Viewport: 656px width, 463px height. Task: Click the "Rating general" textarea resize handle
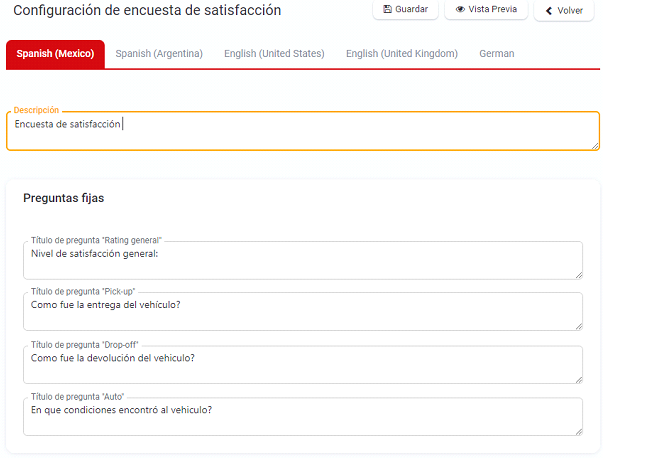(578, 274)
